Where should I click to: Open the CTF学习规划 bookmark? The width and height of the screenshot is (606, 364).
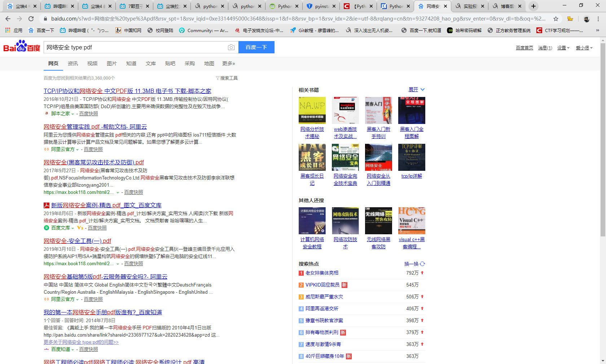[x=559, y=31]
